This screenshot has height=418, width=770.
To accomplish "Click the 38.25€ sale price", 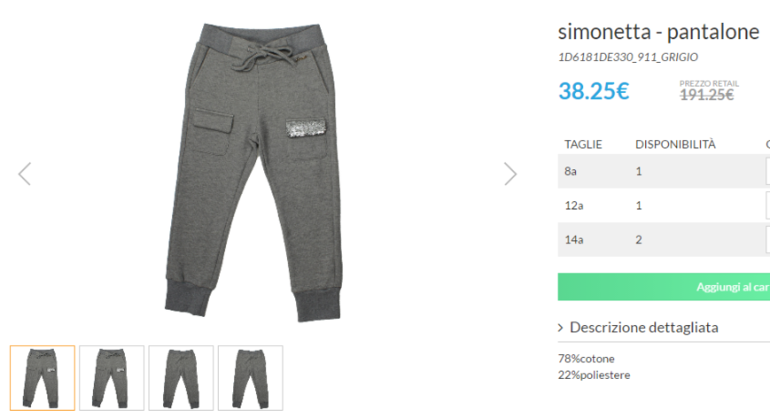I will pos(593,91).
